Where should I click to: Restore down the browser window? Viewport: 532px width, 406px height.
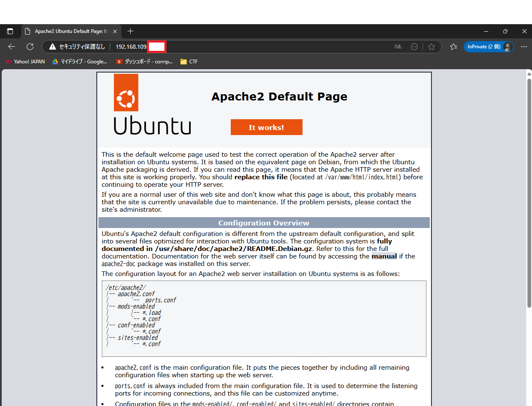[x=505, y=31]
